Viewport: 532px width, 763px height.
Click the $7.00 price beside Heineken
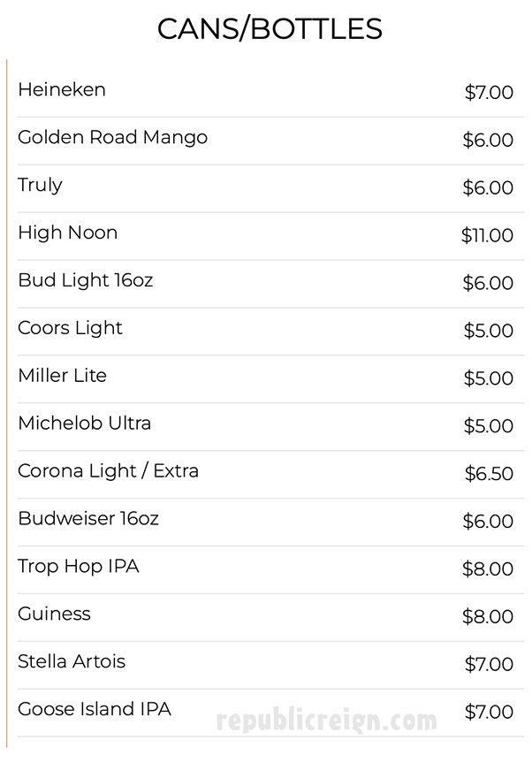coord(489,92)
